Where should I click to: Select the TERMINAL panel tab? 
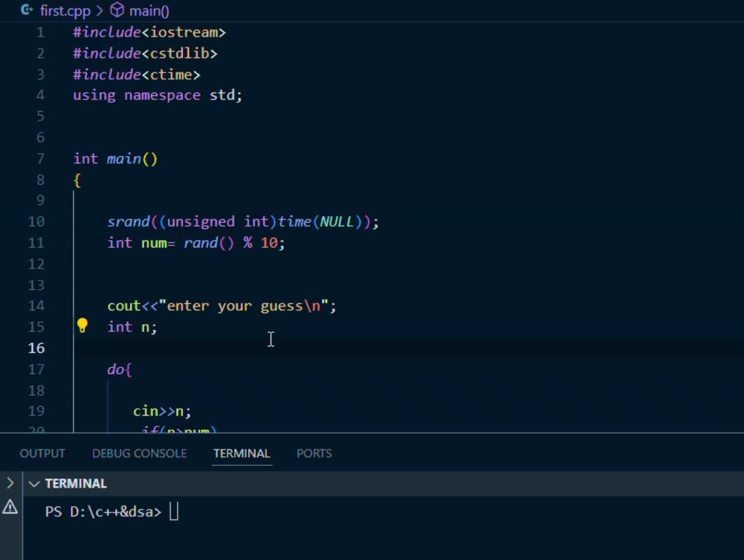click(x=241, y=453)
